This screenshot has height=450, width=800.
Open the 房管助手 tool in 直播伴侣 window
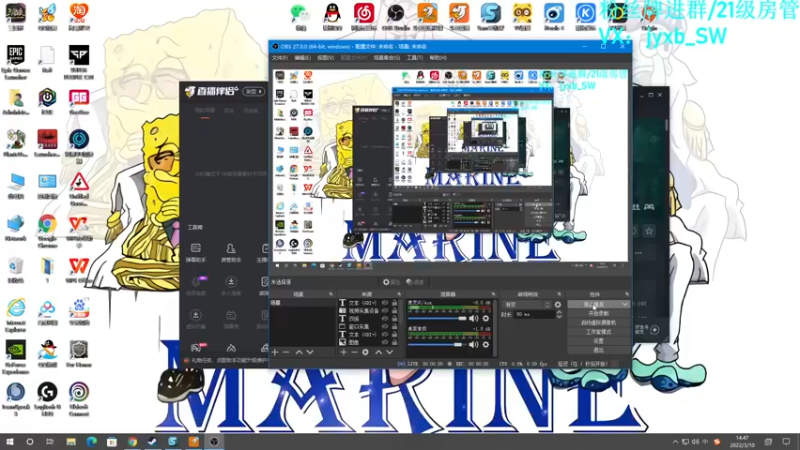tap(231, 253)
